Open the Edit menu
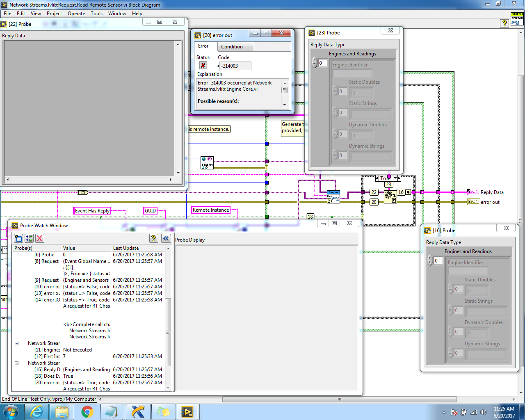This screenshot has height=420, width=525. coord(21,13)
